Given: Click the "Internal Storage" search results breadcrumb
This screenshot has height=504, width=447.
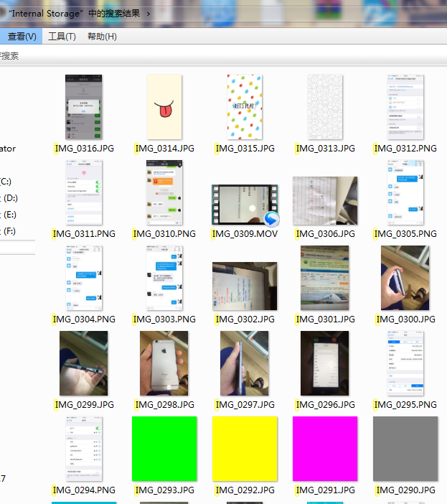Looking at the screenshot, I should pos(74,14).
